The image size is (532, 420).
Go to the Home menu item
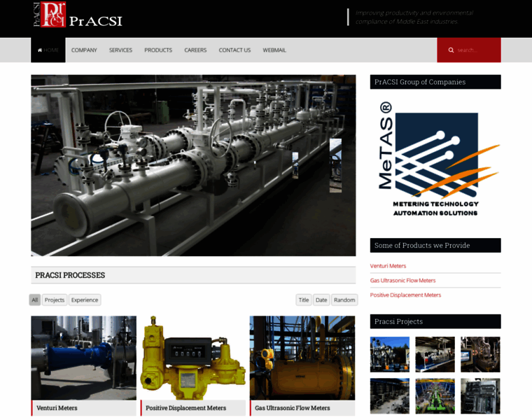(48, 50)
